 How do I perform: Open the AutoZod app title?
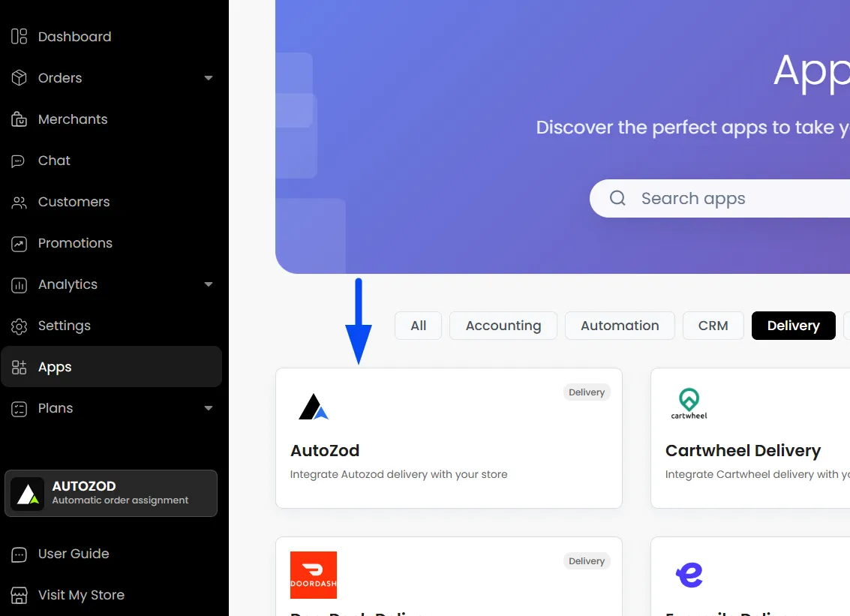click(x=325, y=451)
